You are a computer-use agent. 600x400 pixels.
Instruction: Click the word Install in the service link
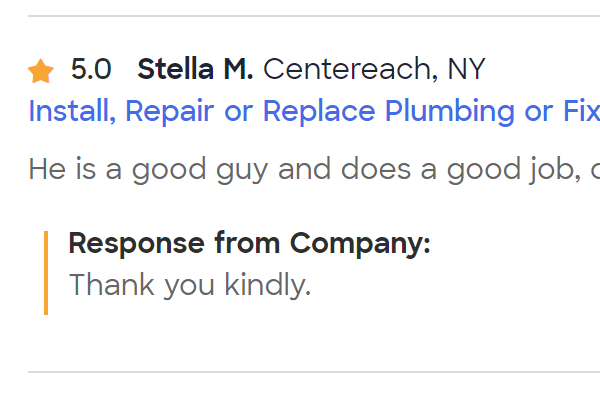point(74,111)
